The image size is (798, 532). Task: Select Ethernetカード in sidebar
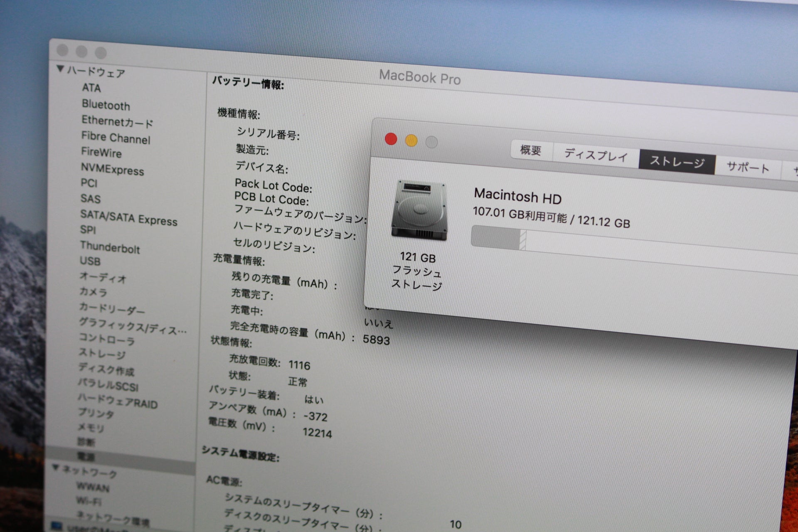coord(117,121)
